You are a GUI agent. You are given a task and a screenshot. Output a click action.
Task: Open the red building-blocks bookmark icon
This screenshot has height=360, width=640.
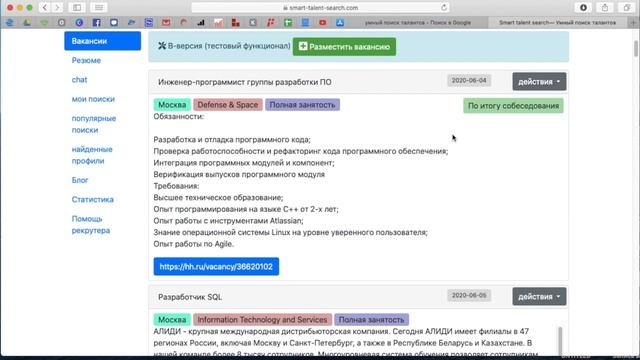(236, 23)
